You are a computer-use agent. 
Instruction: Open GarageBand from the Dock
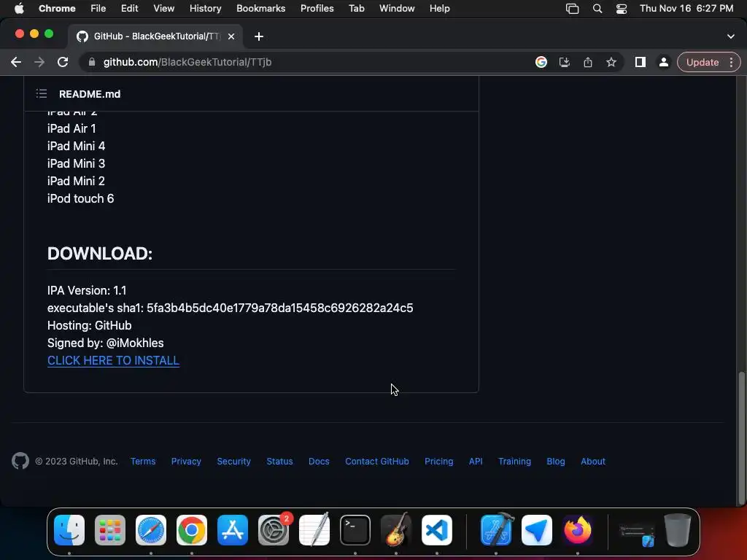point(396,529)
